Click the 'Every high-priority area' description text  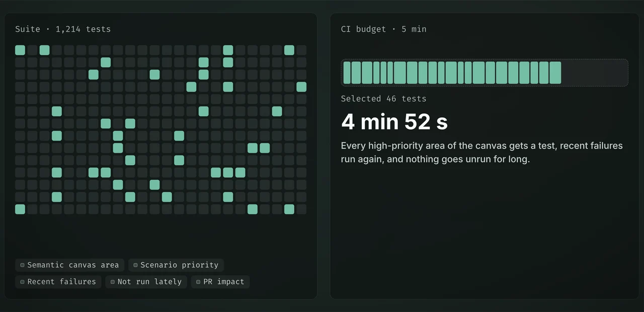click(x=482, y=152)
